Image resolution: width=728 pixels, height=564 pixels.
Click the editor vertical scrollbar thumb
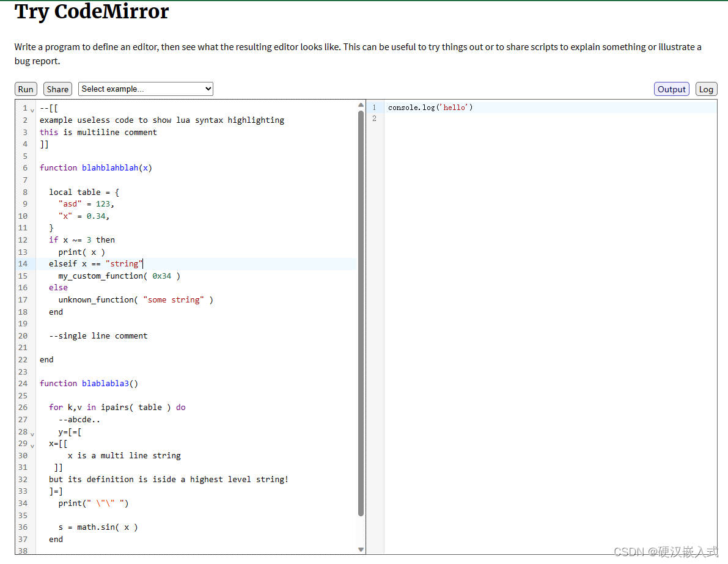(361, 313)
